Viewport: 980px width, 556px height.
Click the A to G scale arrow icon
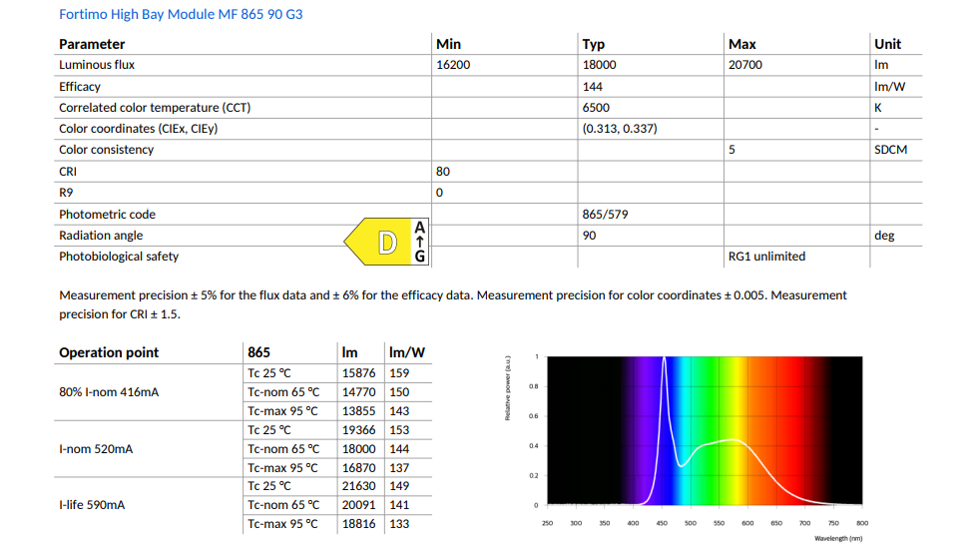click(x=420, y=242)
